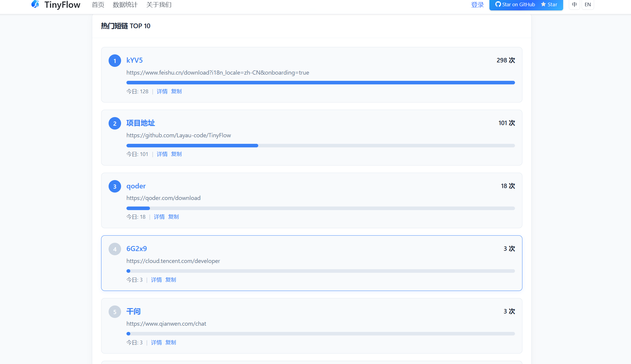Click 复制 under the kYV5 entry
The height and width of the screenshot is (364, 631).
(176, 91)
